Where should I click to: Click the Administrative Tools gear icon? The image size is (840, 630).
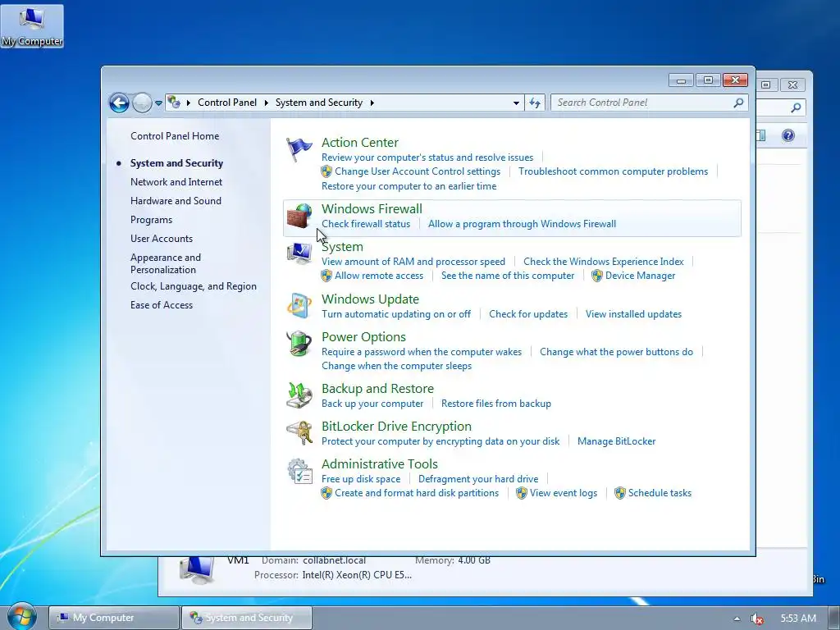[299, 471]
